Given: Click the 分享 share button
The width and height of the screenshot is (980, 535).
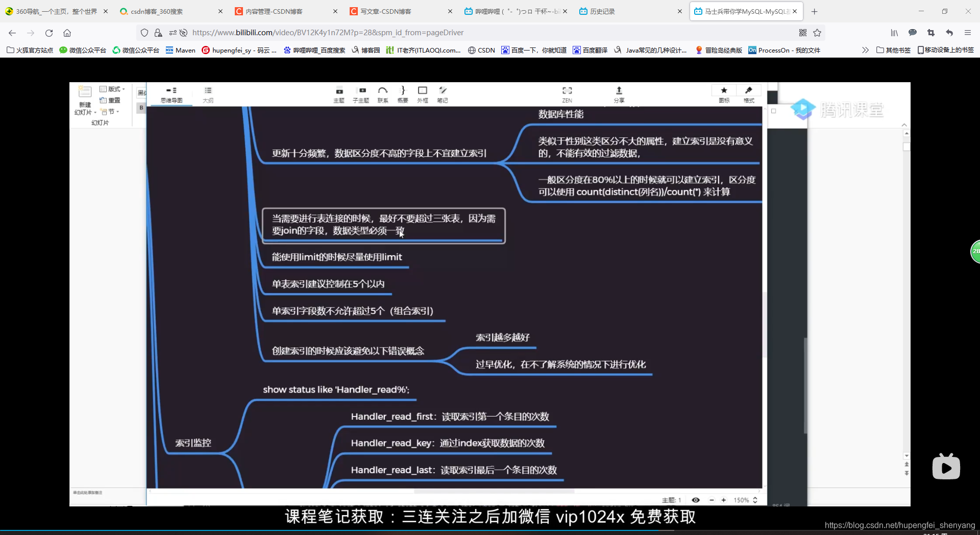Looking at the screenshot, I should tap(619, 94).
